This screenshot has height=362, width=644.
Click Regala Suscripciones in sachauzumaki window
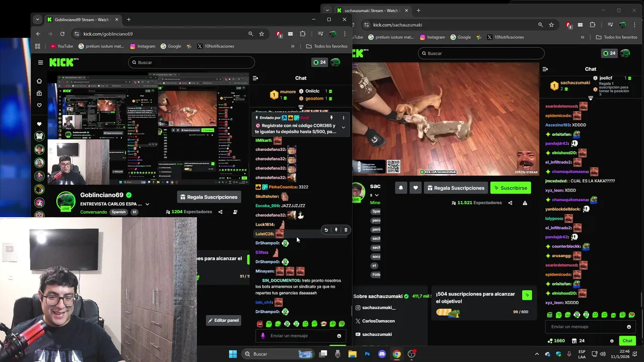(456, 188)
